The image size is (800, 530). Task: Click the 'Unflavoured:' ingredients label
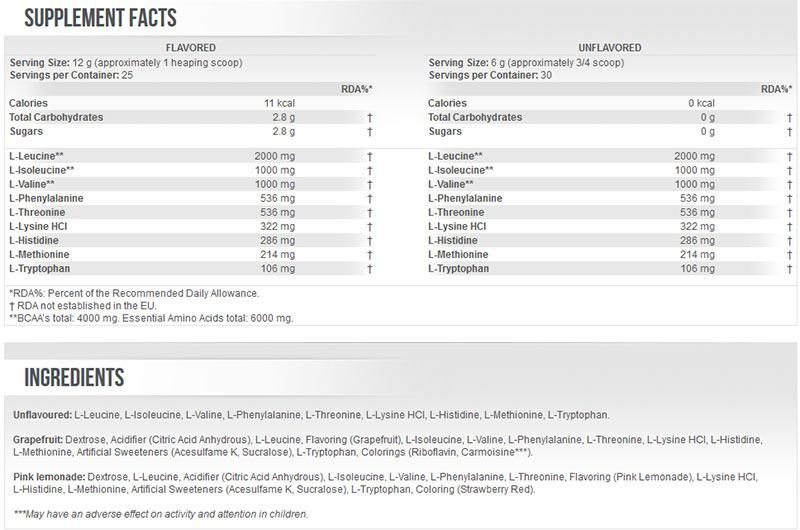(x=42, y=415)
